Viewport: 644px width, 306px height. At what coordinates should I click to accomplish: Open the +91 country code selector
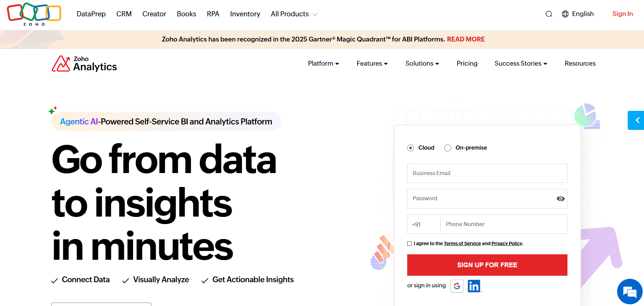424,224
